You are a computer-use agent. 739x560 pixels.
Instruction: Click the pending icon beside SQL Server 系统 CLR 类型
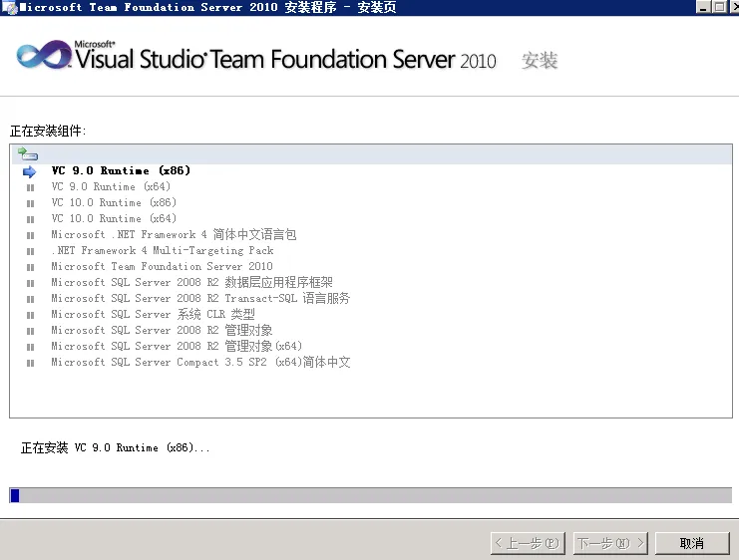[31, 315]
